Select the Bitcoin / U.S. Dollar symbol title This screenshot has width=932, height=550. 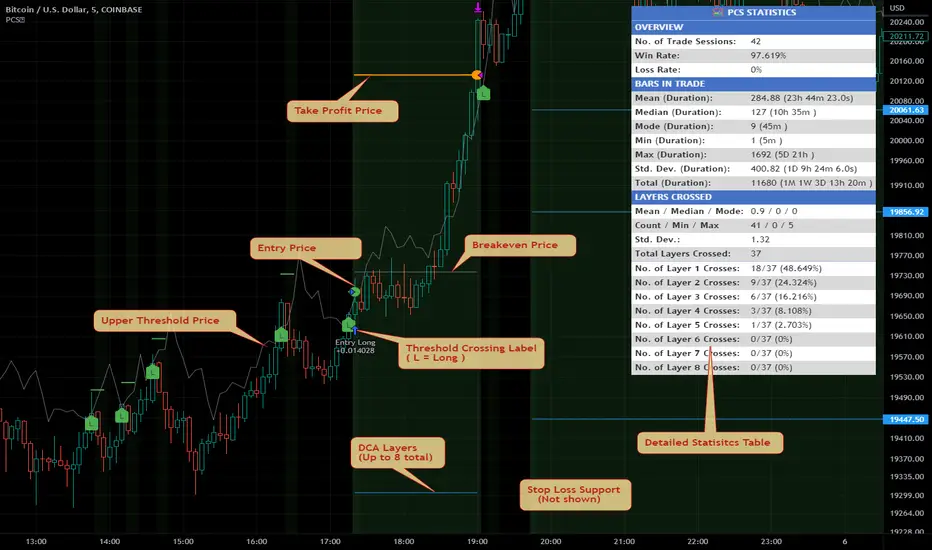click(x=74, y=10)
